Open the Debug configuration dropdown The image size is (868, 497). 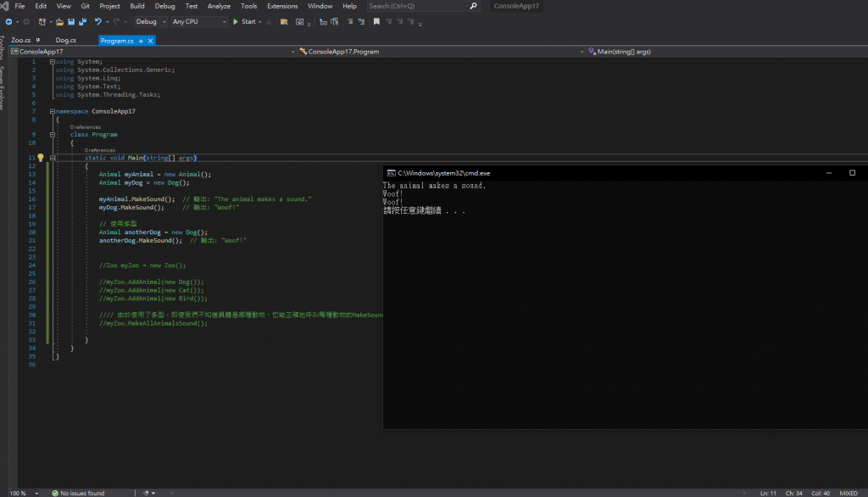click(150, 21)
